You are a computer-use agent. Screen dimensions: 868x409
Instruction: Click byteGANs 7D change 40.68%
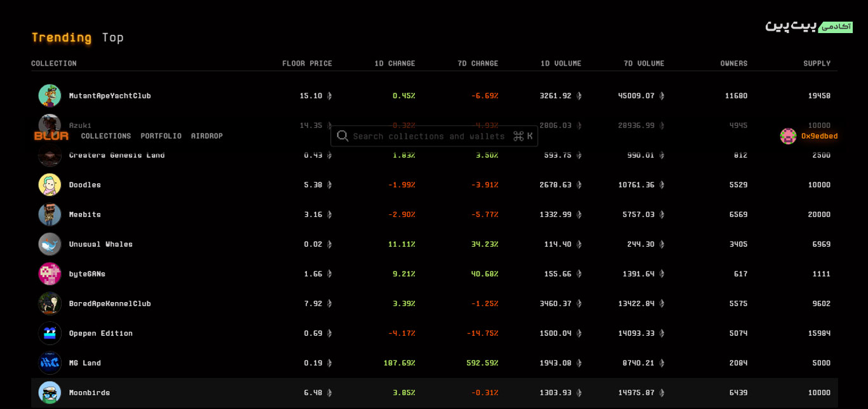485,274
